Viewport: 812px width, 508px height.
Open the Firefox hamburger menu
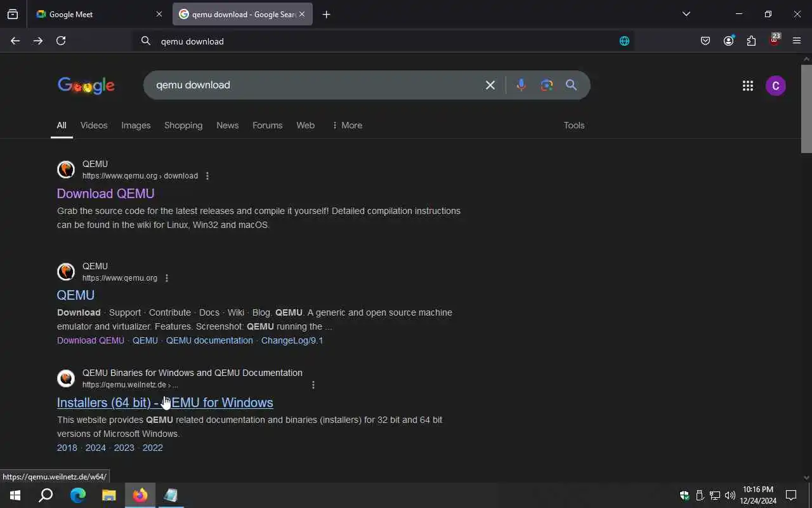797,41
